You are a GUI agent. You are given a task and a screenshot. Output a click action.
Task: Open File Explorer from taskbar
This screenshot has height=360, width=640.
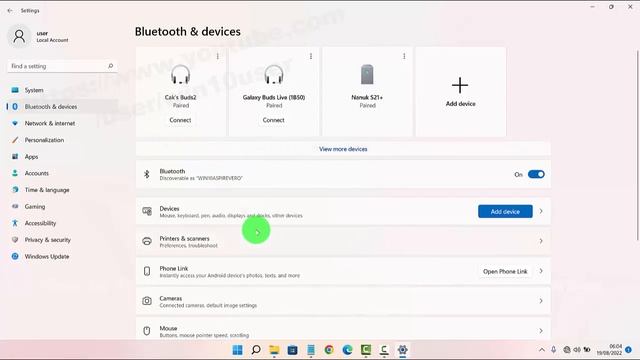274,350
